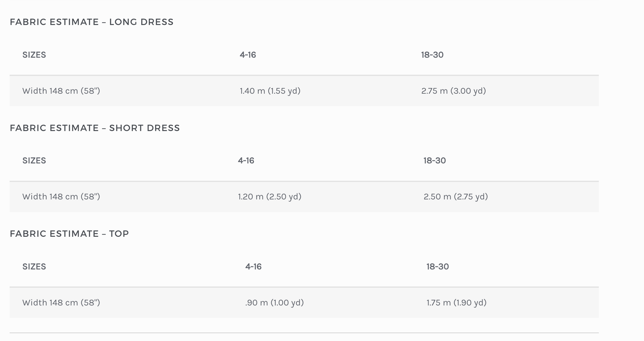The image size is (644, 341).
Task: Click the Fabric Estimate – Long Dress heading
Action: click(92, 22)
